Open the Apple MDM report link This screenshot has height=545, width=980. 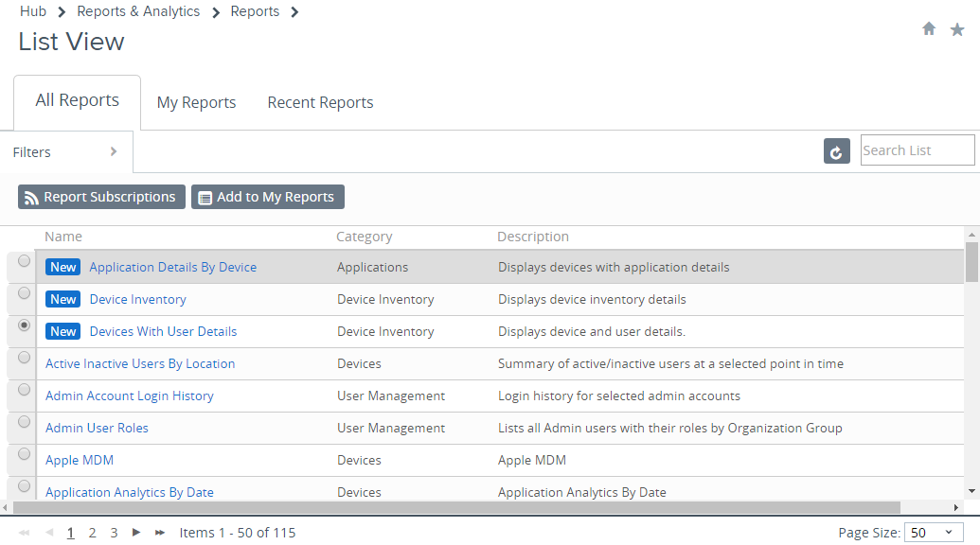point(80,460)
